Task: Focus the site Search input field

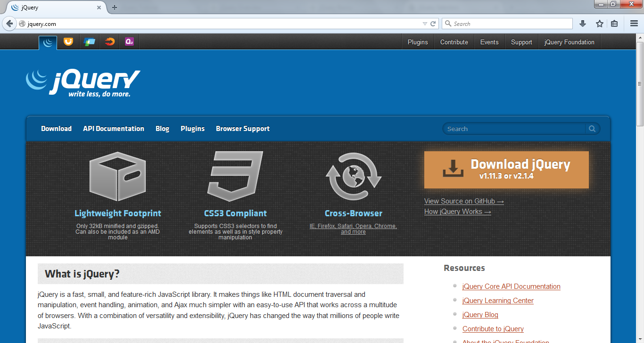Action: [514, 129]
